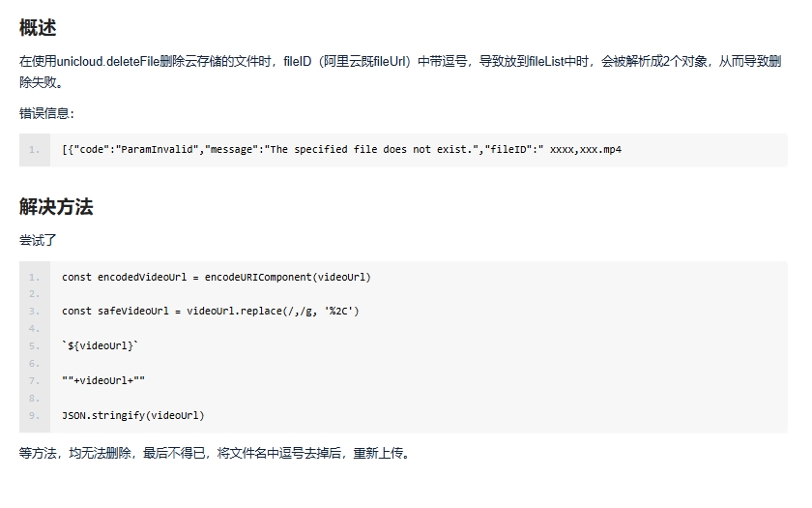Click line number 1 of the error code block
Viewport: 812px width, 508px height.
click(34, 150)
